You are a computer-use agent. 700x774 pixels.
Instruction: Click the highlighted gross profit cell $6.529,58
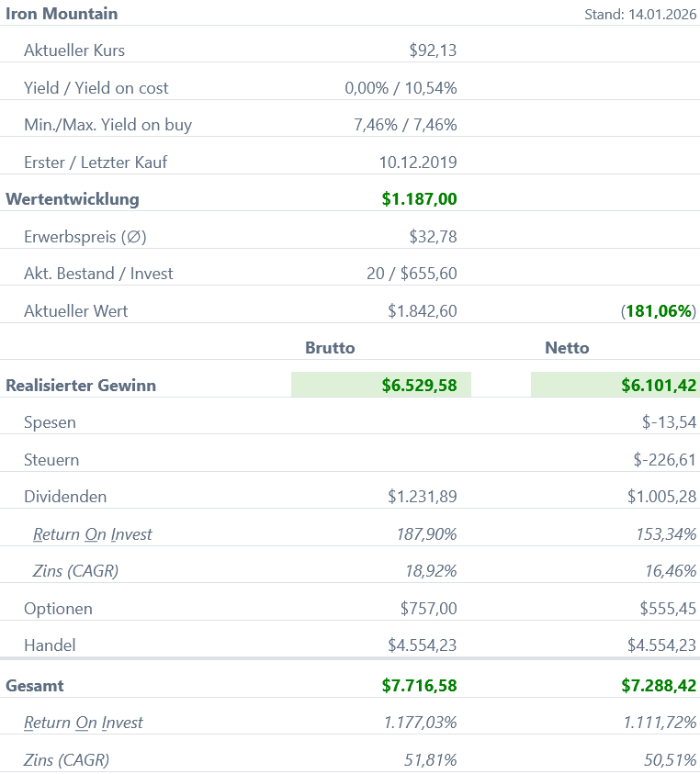pos(419,386)
